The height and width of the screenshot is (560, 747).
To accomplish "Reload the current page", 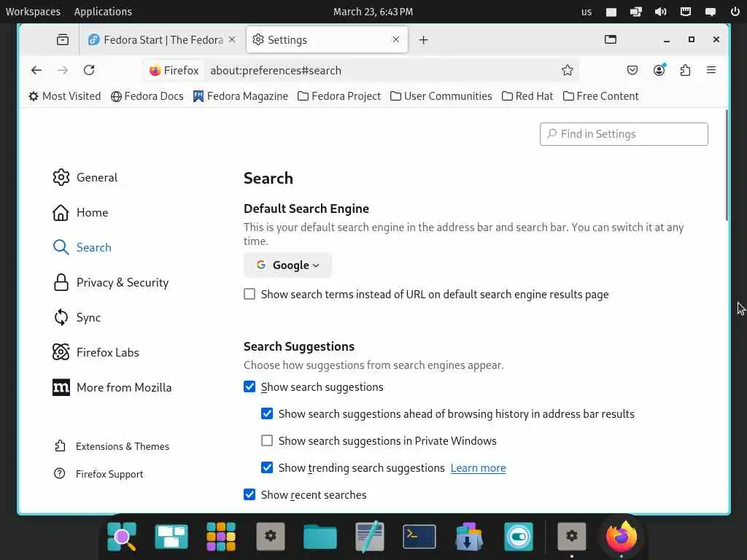I will 89,71.
